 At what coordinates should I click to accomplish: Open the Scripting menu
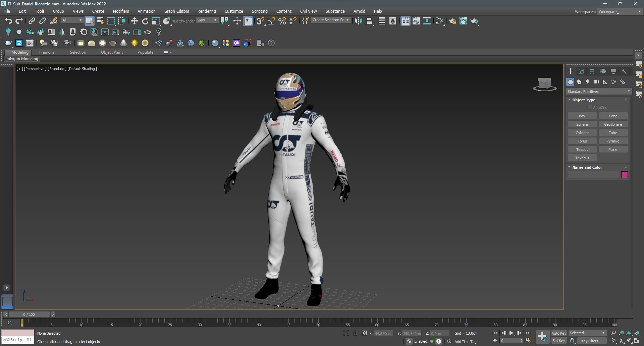pyautogui.click(x=260, y=11)
